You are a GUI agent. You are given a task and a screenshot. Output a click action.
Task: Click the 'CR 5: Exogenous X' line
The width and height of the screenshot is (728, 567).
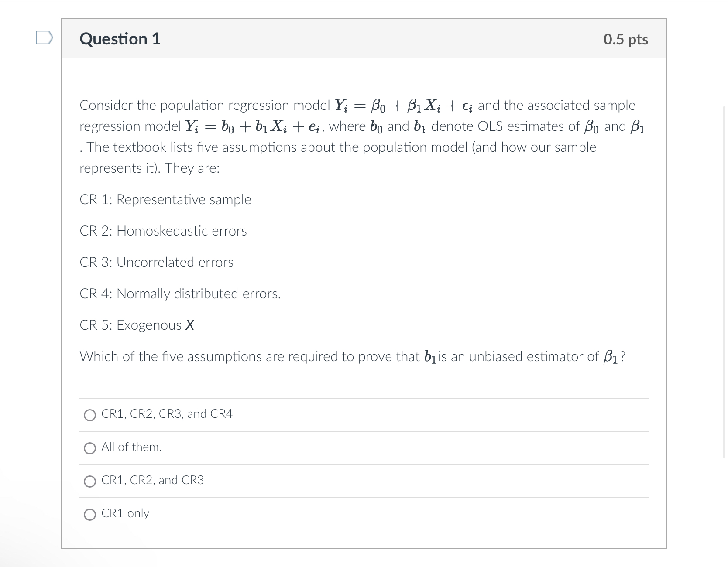point(137,325)
